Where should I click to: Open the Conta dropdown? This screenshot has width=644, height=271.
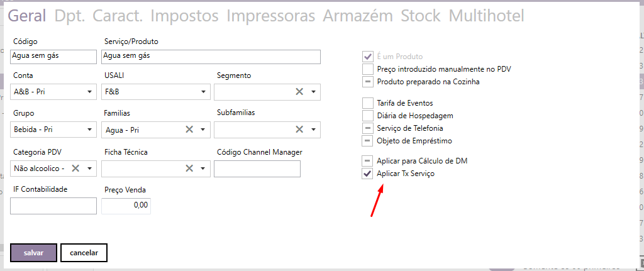coord(90,92)
